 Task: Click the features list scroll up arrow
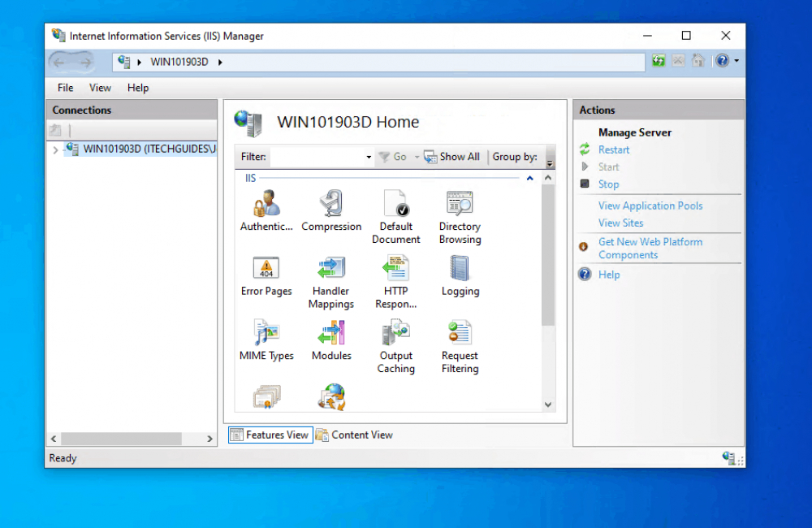(548, 178)
